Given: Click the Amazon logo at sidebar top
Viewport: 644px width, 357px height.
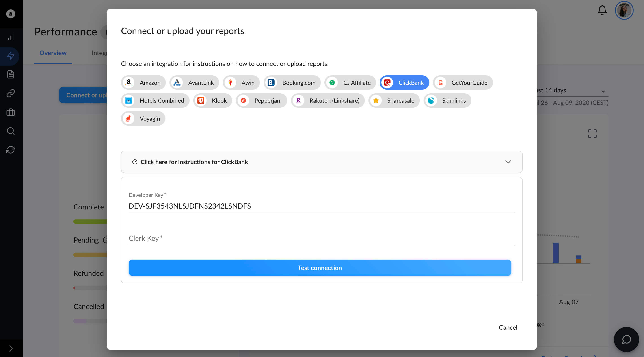Looking at the screenshot, I should pos(11,14).
